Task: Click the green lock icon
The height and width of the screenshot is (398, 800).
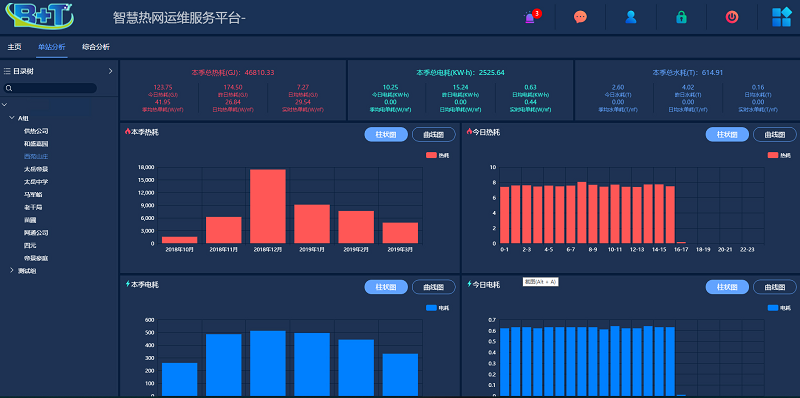Action: click(681, 17)
